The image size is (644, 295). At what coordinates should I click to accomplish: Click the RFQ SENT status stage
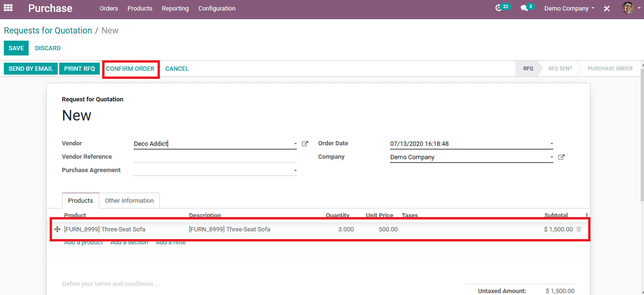click(x=560, y=69)
